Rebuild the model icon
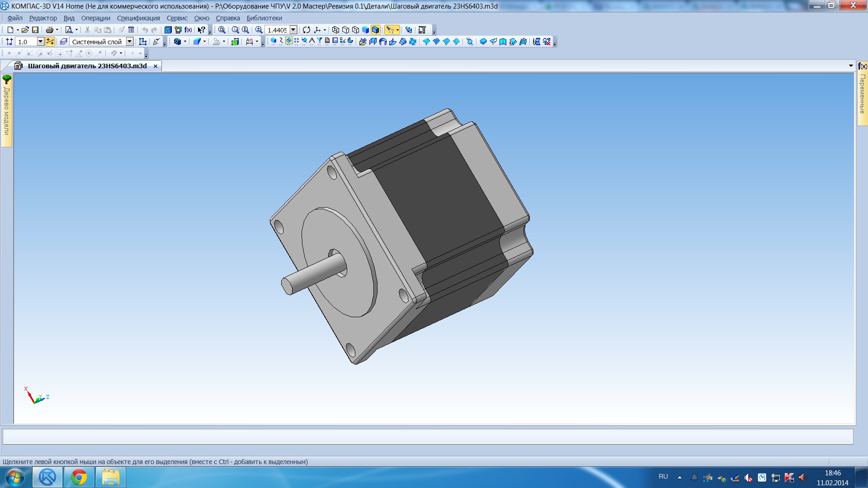Image resolution: width=868 pixels, height=488 pixels. 409,30
